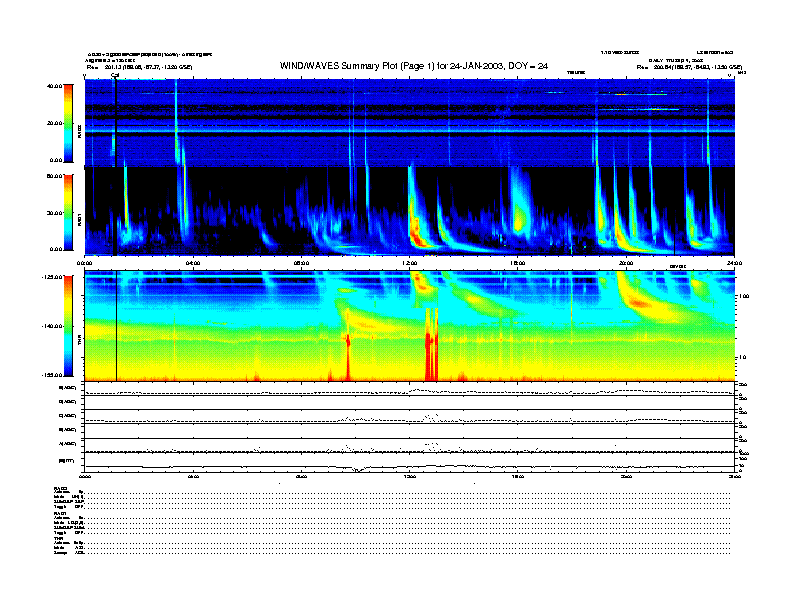
Task: Click the 12:00 tick below RAD1 panel
Action: click(410, 263)
